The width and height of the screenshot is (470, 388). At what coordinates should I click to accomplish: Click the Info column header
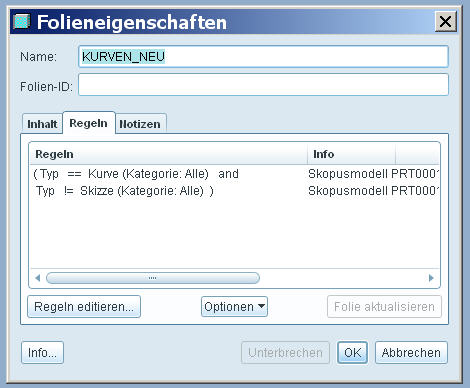click(x=351, y=154)
